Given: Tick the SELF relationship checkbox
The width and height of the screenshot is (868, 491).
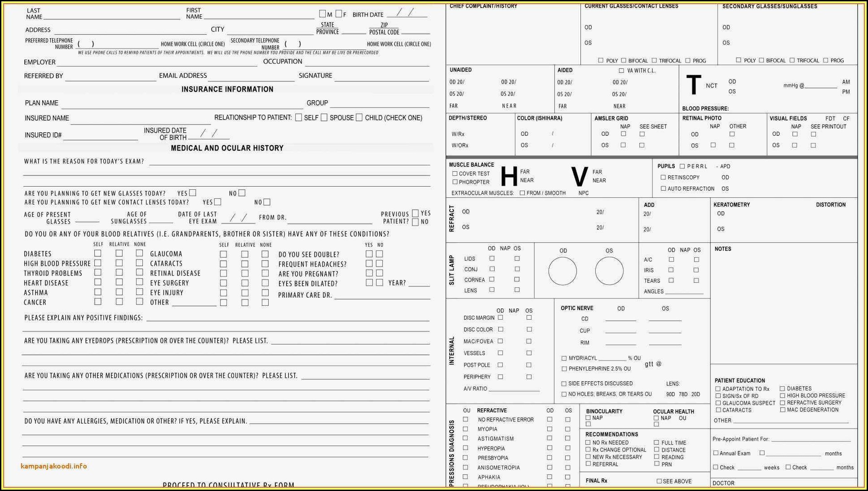Looking at the screenshot, I should click(x=298, y=117).
